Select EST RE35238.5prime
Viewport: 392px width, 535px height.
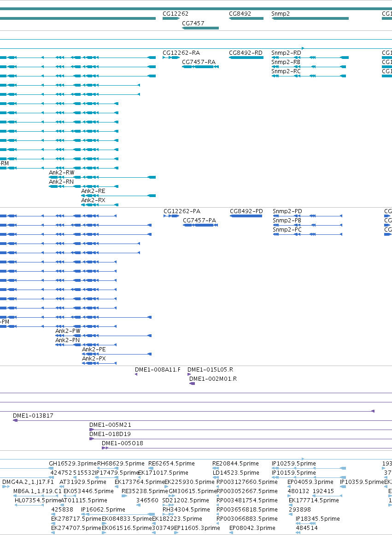pos(145,491)
